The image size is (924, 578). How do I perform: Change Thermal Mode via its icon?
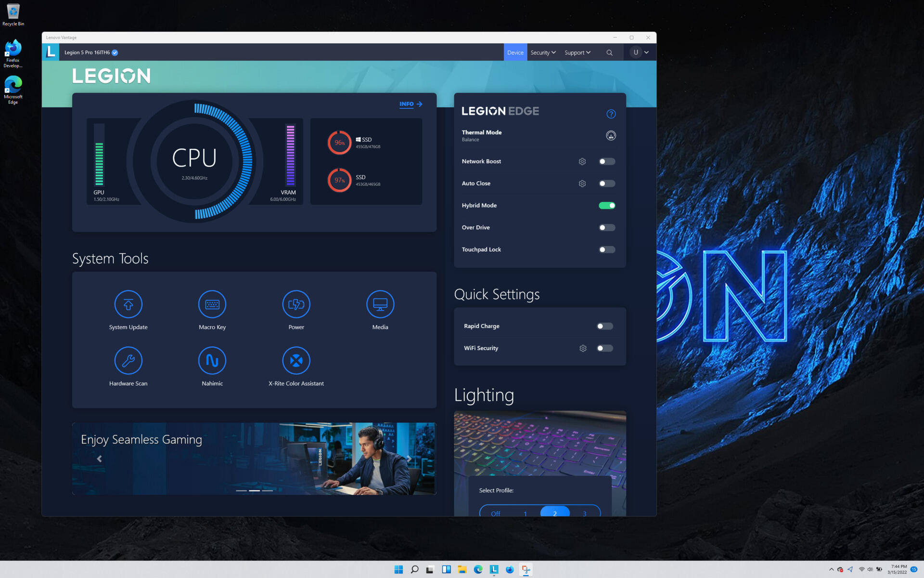tap(611, 136)
